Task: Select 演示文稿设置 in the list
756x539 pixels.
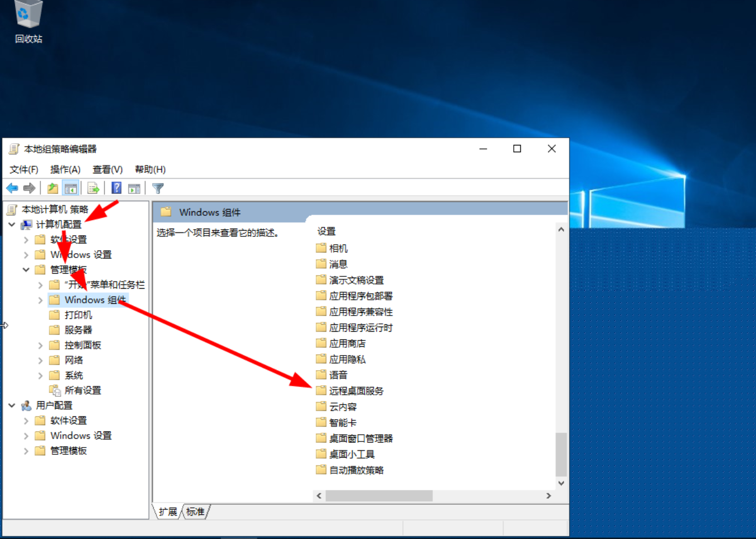Action: click(357, 280)
